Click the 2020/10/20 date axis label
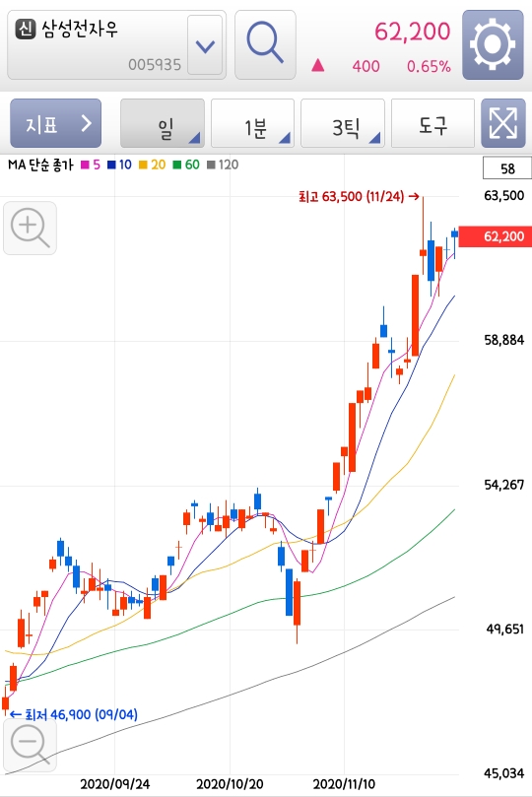The height and width of the screenshot is (797, 532). tap(231, 784)
